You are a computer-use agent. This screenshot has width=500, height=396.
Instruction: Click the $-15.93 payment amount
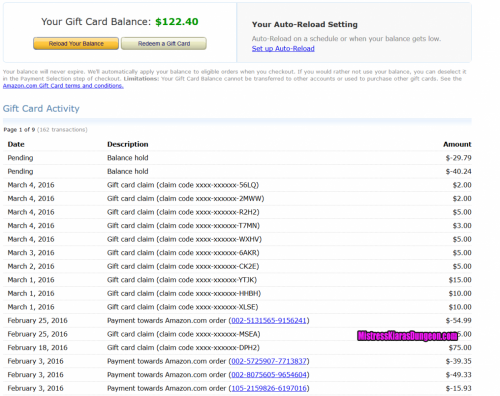(x=458, y=388)
